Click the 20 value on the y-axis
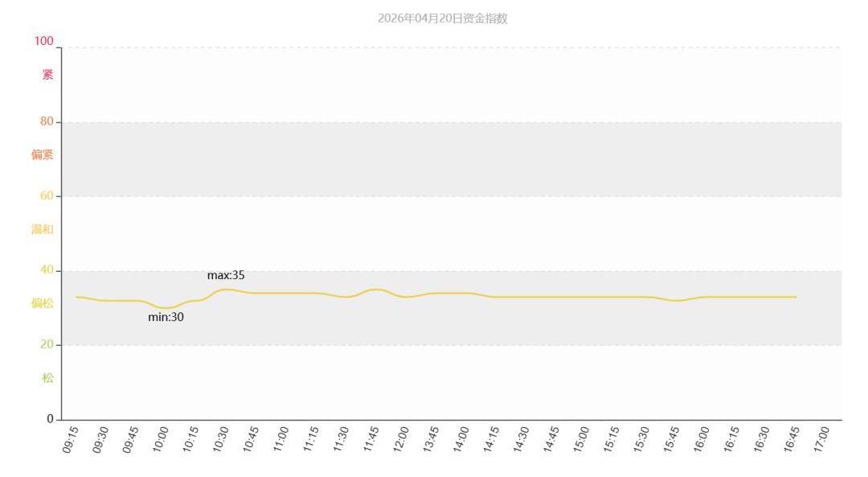The width and height of the screenshot is (868, 477). pos(47,344)
